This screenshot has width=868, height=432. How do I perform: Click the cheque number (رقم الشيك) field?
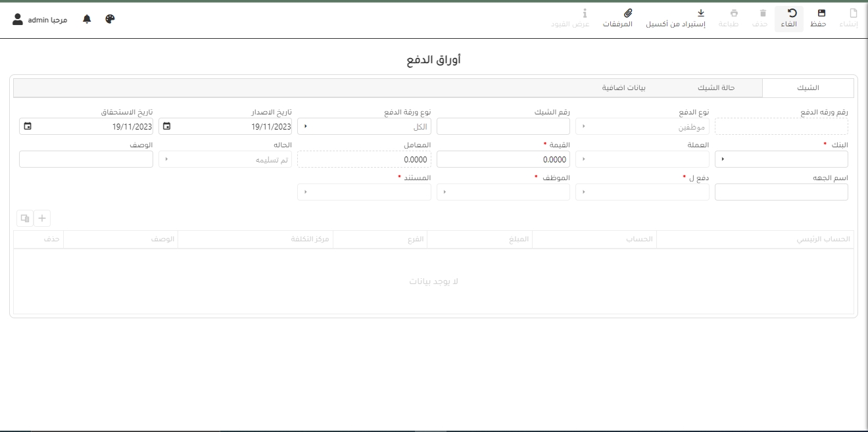pos(503,126)
